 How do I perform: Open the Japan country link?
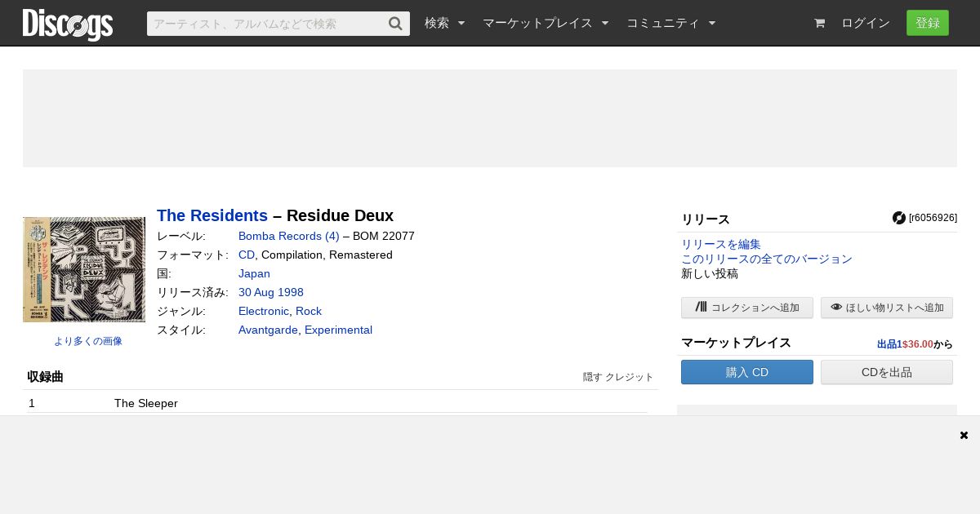click(x=254, y=273)
